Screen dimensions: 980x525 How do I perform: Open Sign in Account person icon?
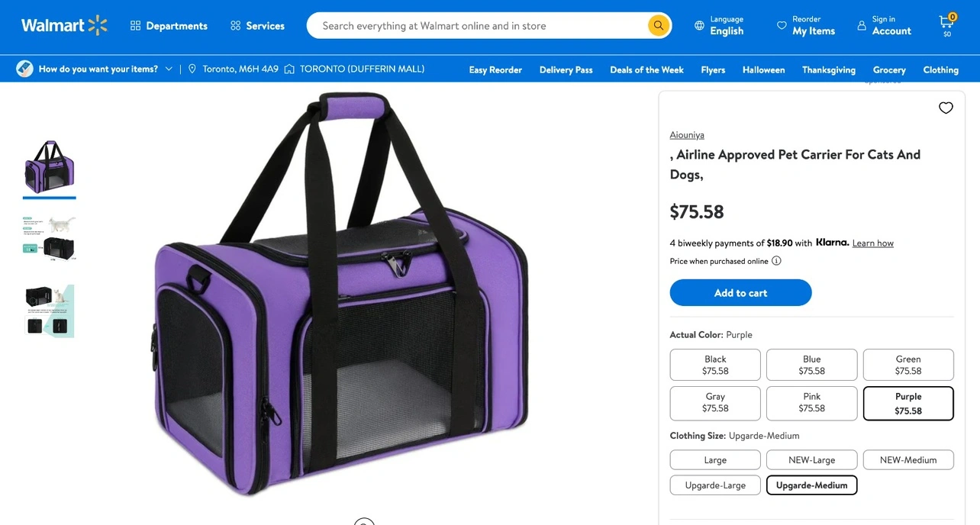click(x=862, y=25)
